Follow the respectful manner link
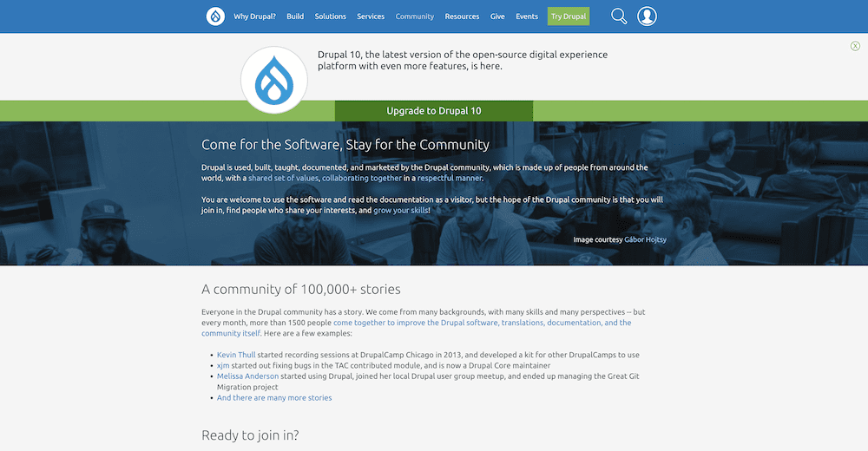 pyautogui.click(x=450, y=178)
